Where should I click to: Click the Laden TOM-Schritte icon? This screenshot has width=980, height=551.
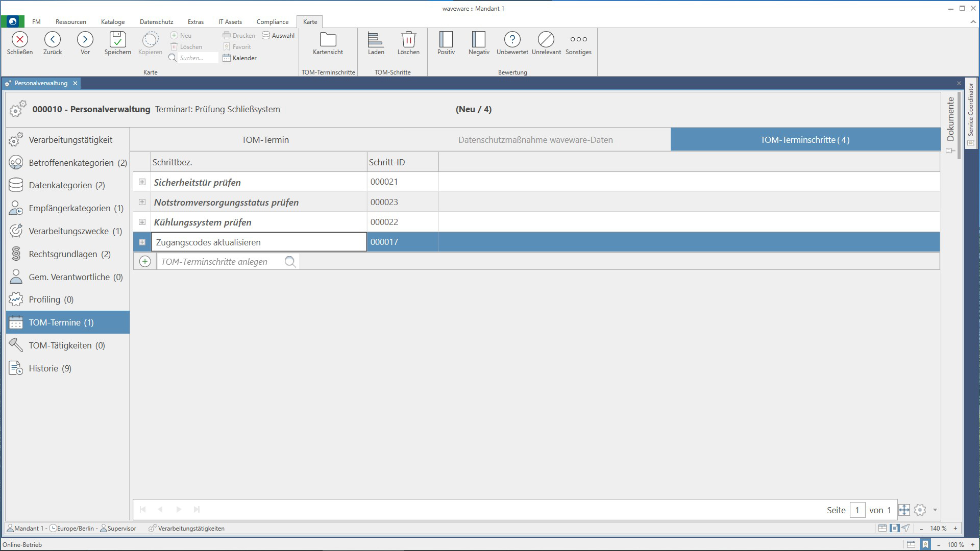pyautogui.click(x=376, y=40)
